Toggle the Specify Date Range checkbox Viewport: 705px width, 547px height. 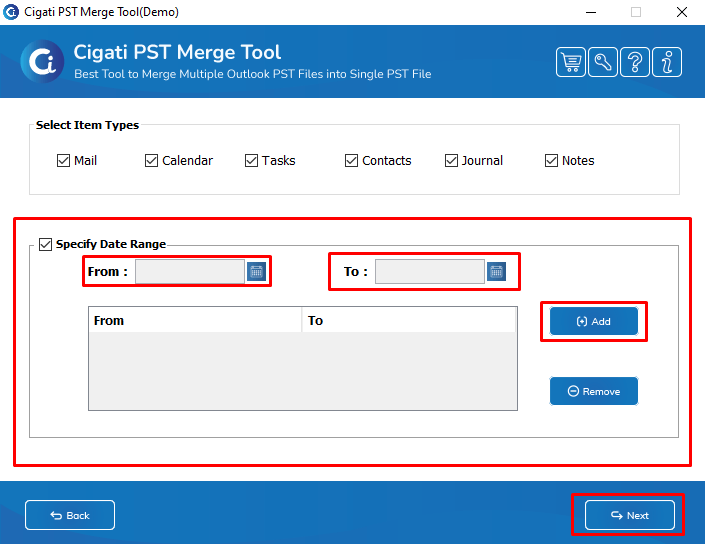tap(45, 244)
